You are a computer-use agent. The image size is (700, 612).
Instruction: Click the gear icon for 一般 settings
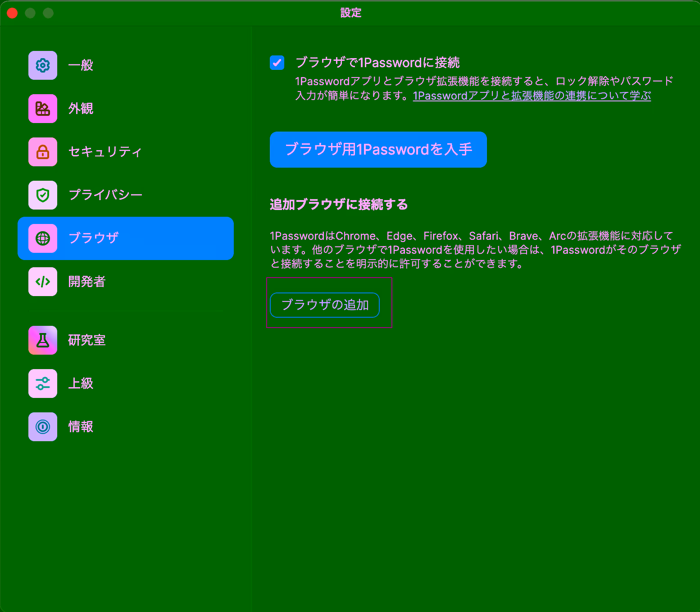[x=43, y=65]
